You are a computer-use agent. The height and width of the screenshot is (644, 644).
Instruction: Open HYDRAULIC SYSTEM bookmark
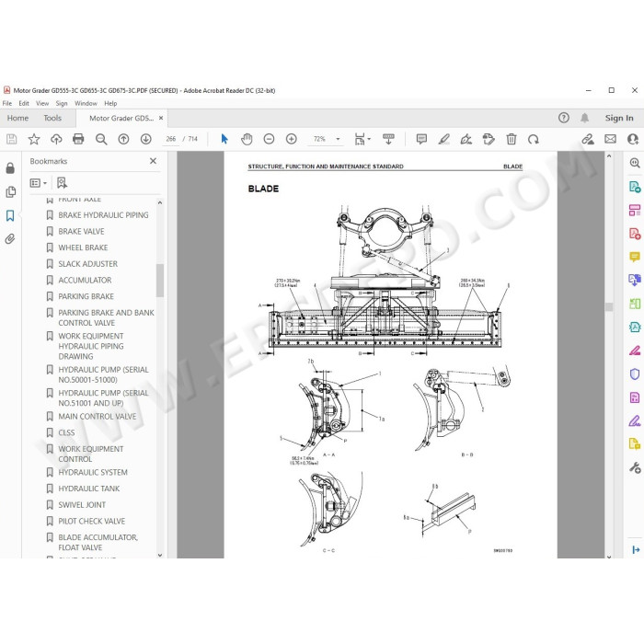pyautogui.click(x=93, y=472)
